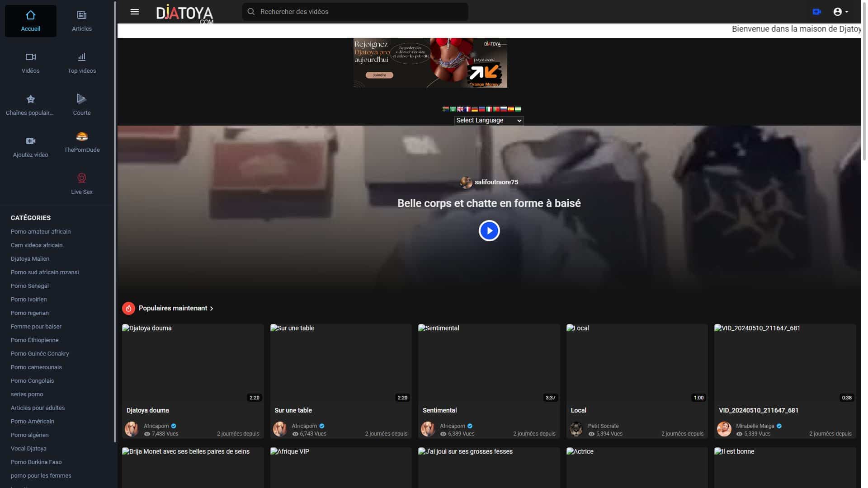
Task: Select the Articles newspaper icon
Action: [81, 14]
